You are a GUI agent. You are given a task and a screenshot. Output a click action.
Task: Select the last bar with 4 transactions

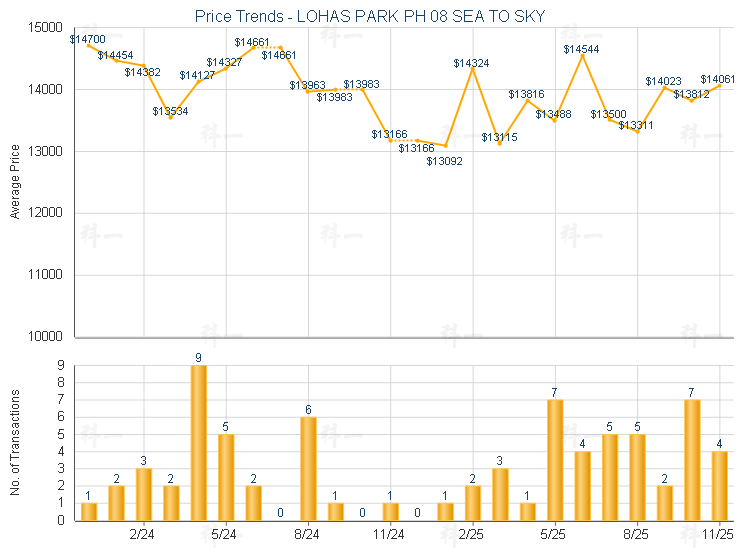tap(719, 486)
